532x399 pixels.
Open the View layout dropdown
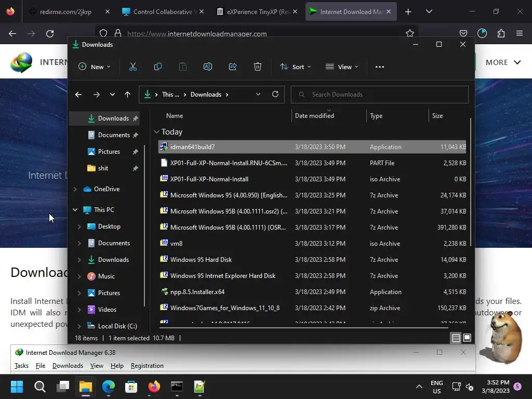point(342,67)
